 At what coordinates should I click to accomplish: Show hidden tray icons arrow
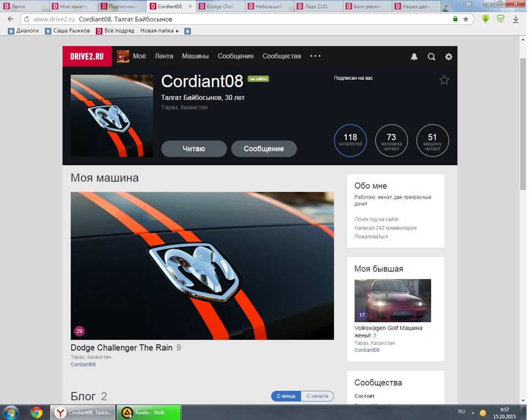tap(473, 413)
